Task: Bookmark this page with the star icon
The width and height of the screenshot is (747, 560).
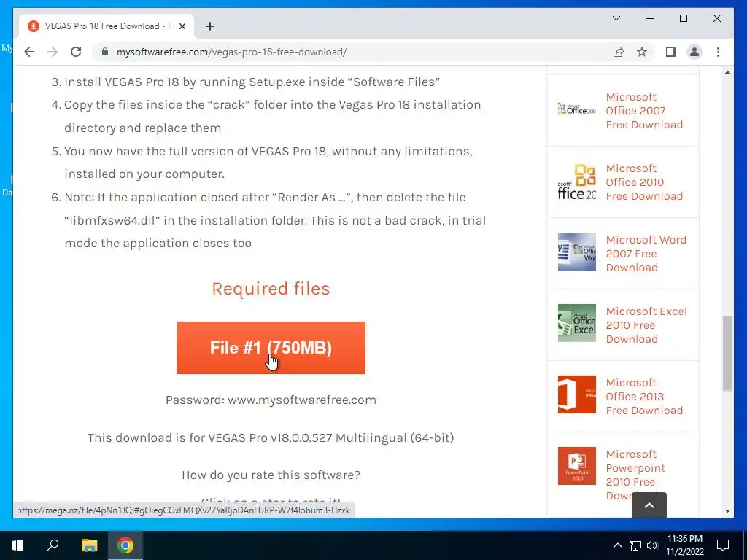Action: [642, 52]
